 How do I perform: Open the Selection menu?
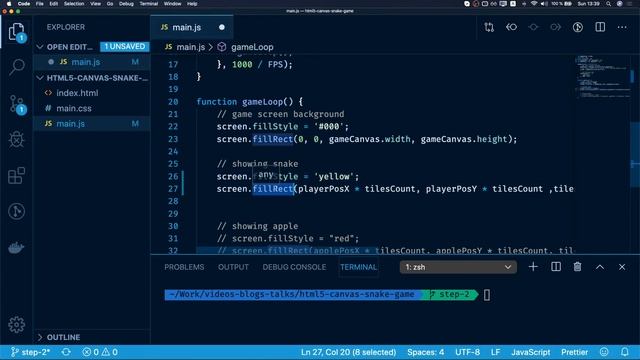click(74, 4)
